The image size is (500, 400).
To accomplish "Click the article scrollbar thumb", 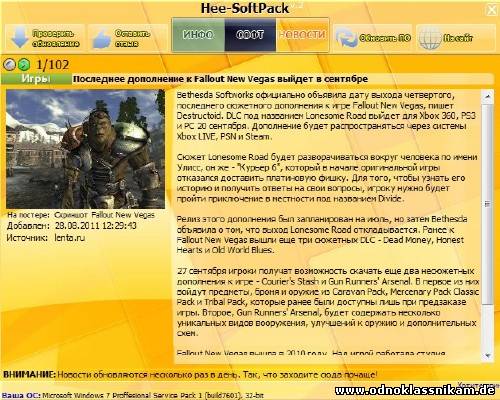I will click(x=488, y=204).
